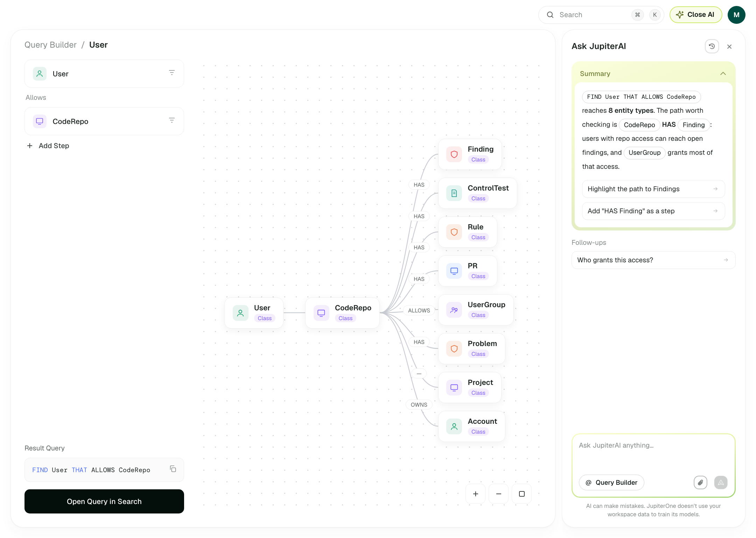Click Open Query in Search button
This screenshot has height=538, width=756.
[104, 502]
